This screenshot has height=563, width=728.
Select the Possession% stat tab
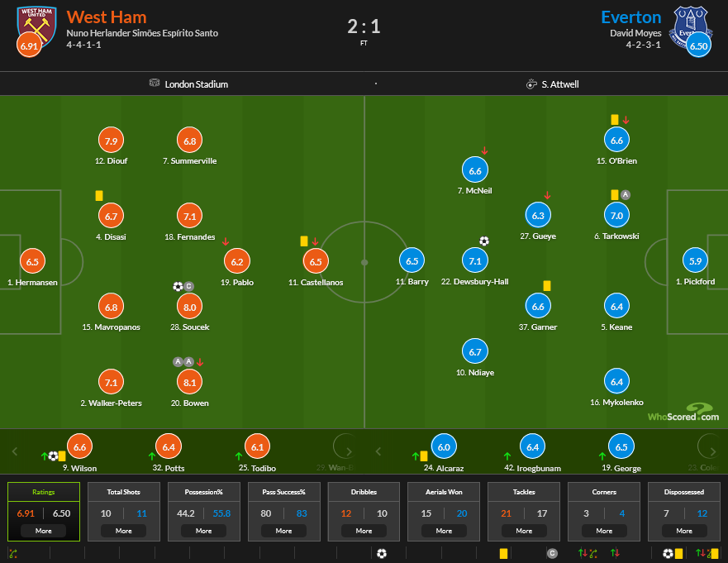pos(203,492)
